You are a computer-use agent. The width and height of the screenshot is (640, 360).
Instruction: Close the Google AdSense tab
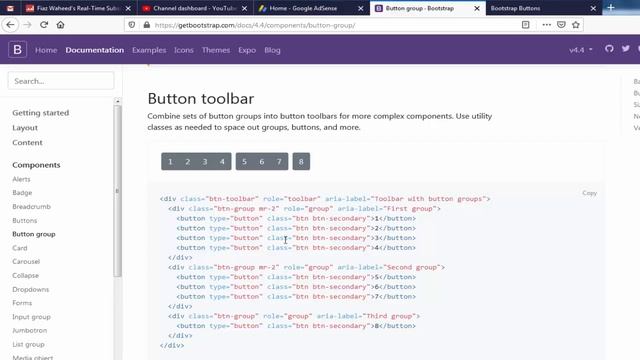360,8
